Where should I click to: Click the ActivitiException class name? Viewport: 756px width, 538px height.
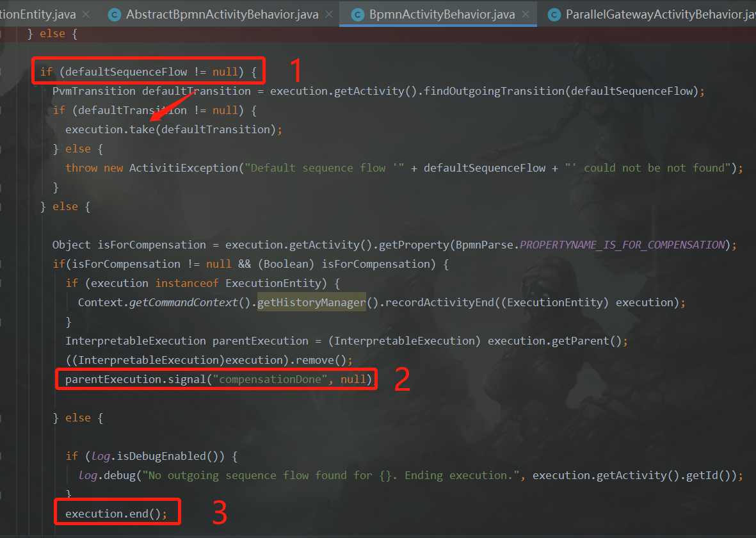click(184, 168)
